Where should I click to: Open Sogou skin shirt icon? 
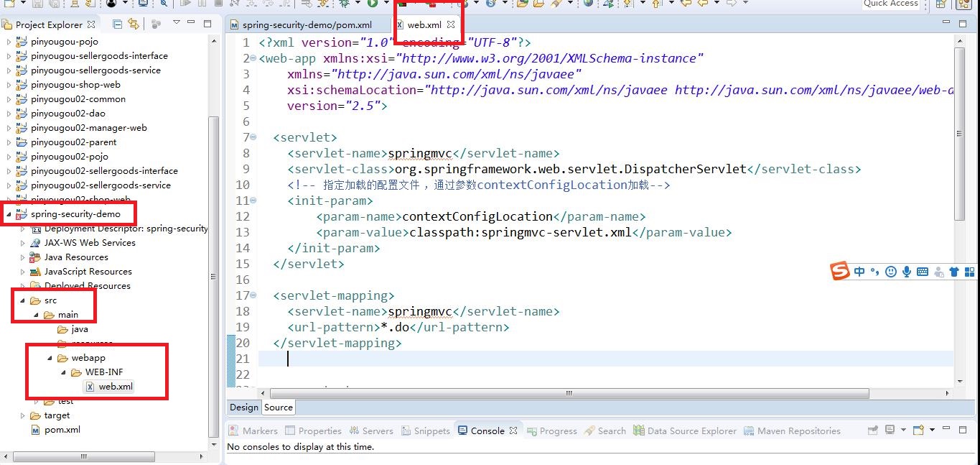pos(954,272)
